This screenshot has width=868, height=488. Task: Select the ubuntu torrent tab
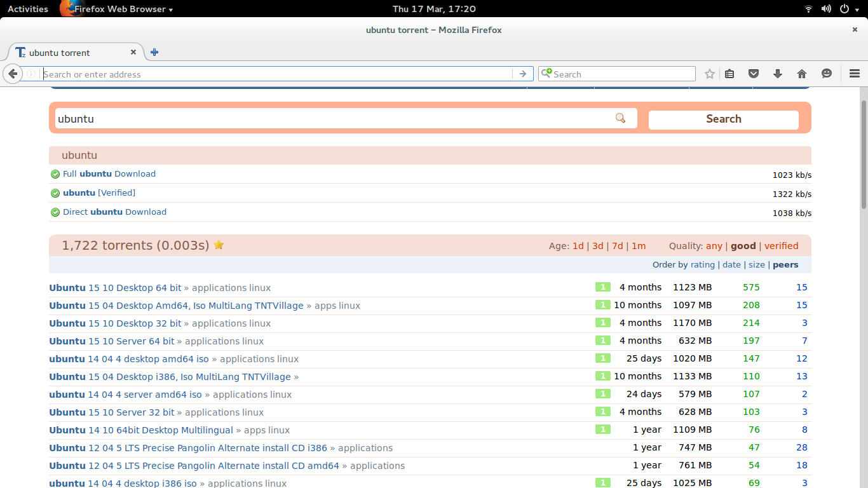(x=70, y=53)
